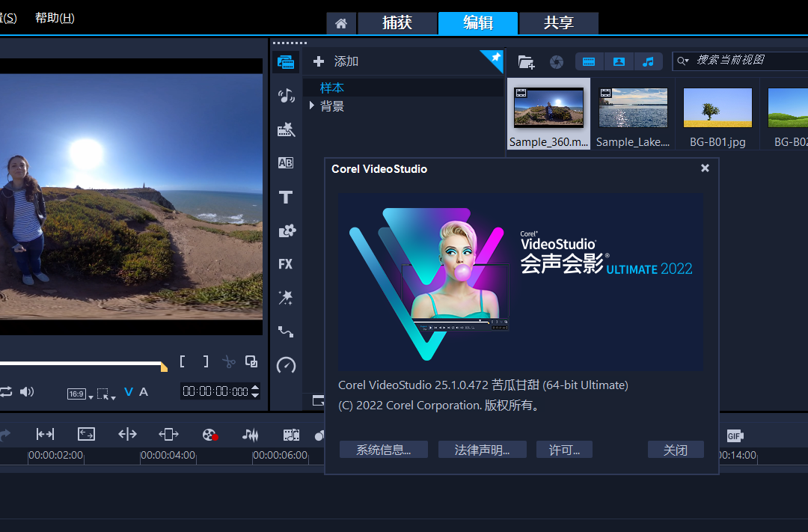Toggle show photos filter

(619, 62)
